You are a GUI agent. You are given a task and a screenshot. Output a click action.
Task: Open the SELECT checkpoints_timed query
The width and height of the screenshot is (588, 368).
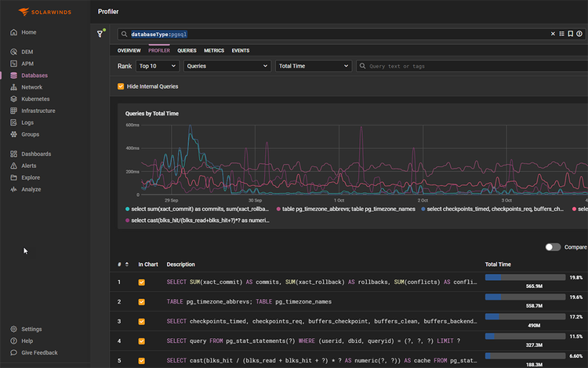point(321,322)
